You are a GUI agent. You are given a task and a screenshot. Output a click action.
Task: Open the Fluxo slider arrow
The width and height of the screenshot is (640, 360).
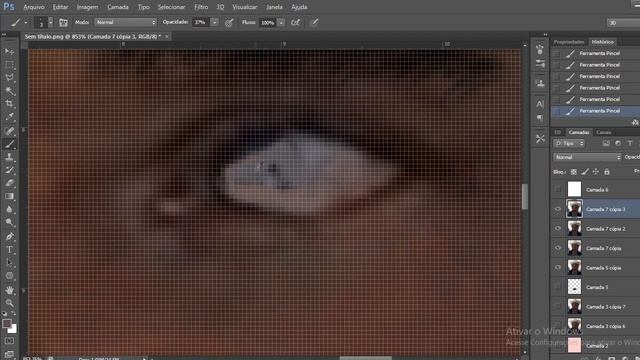pos(281,22)
